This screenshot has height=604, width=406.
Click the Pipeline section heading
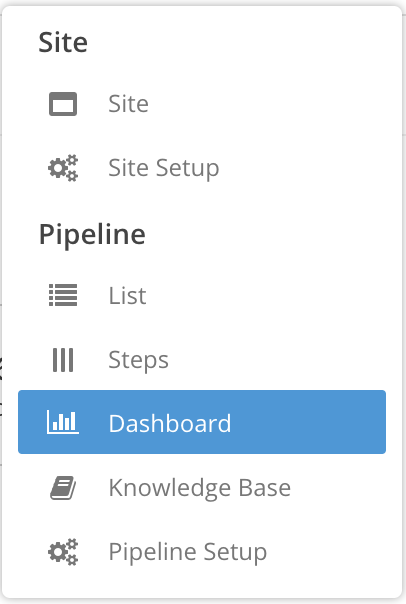[92, 234]
